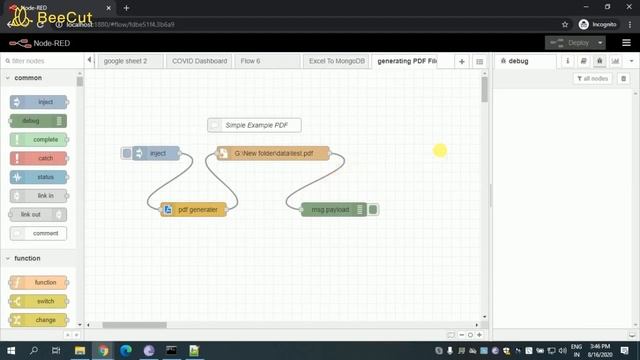Viewport: 640px width, 360px height.
Task: Open the Windows Start menu
Action: (11, 351)
